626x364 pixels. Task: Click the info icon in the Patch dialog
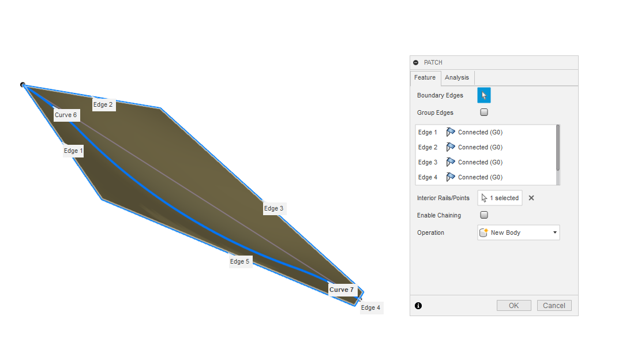[418, 305]
